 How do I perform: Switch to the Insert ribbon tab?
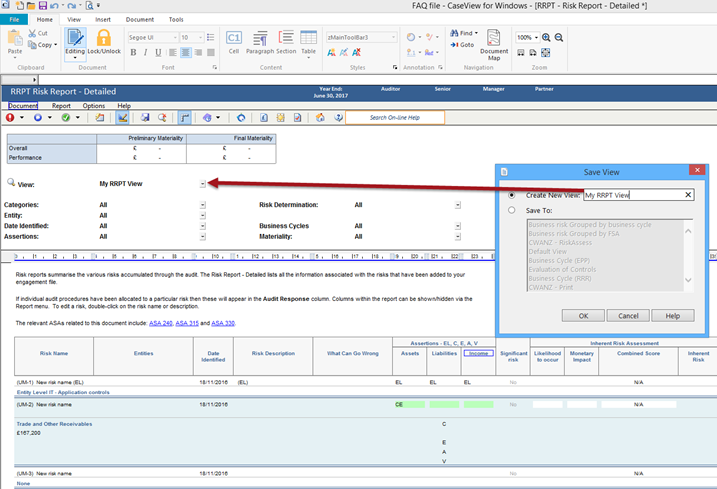pyautogui.click(x=103, y=20)
